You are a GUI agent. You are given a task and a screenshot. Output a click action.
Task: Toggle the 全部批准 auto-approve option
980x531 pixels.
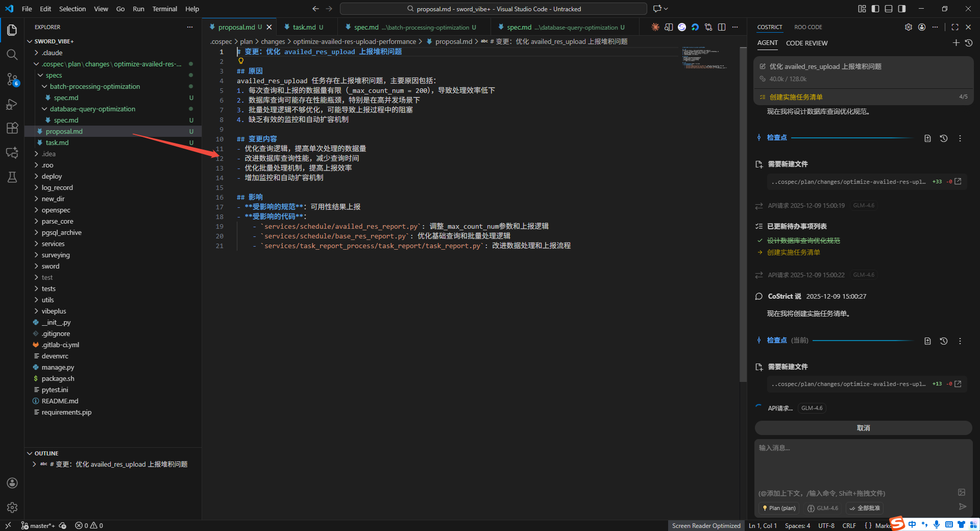(x=865, y=508)
